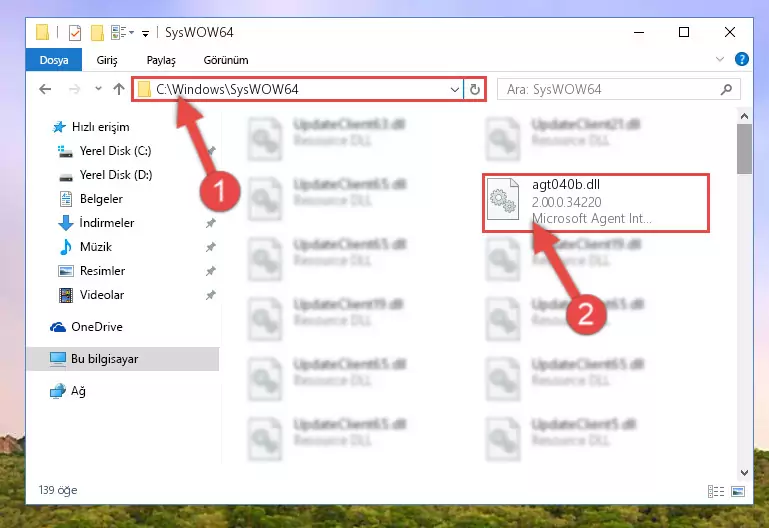Screen dimensions: 769x528
Task: Click the address bar path C:\Windows\SysWOW64
Action: (x=227, y=89)
